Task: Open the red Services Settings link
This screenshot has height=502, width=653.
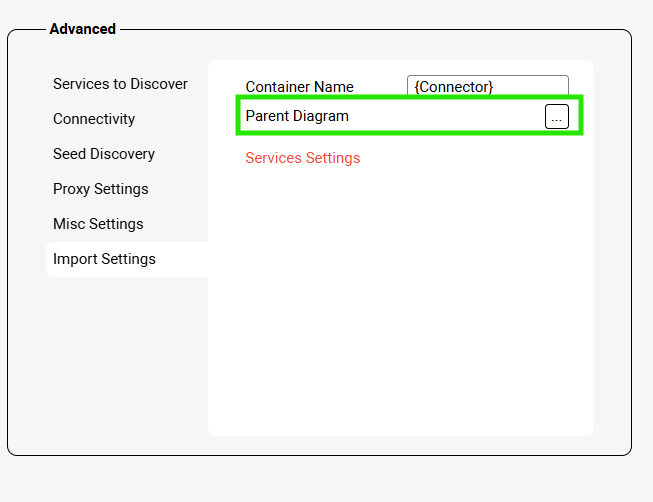Action: (x=302, y=158)
